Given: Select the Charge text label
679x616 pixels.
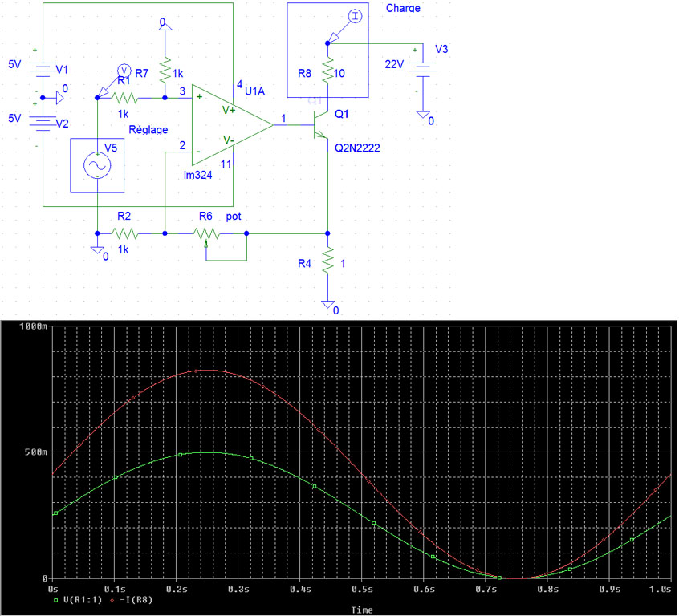Looking at the screenshot, I should click(402, 8).
